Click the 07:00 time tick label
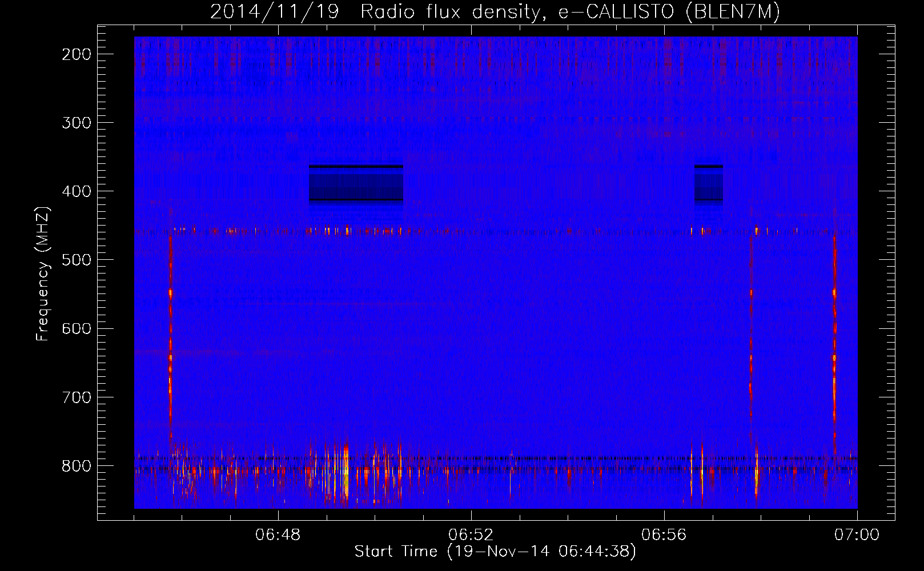 (x=857, y=535)
